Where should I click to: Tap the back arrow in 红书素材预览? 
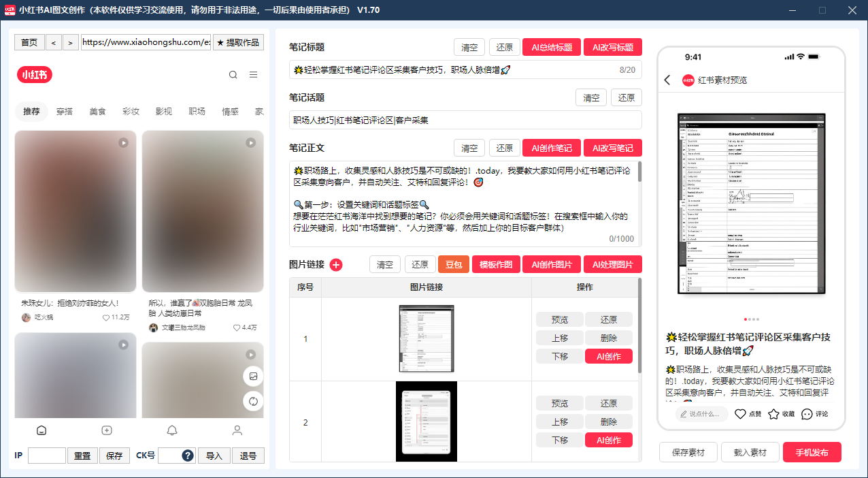pyautogui.click(x=667, y=80)
